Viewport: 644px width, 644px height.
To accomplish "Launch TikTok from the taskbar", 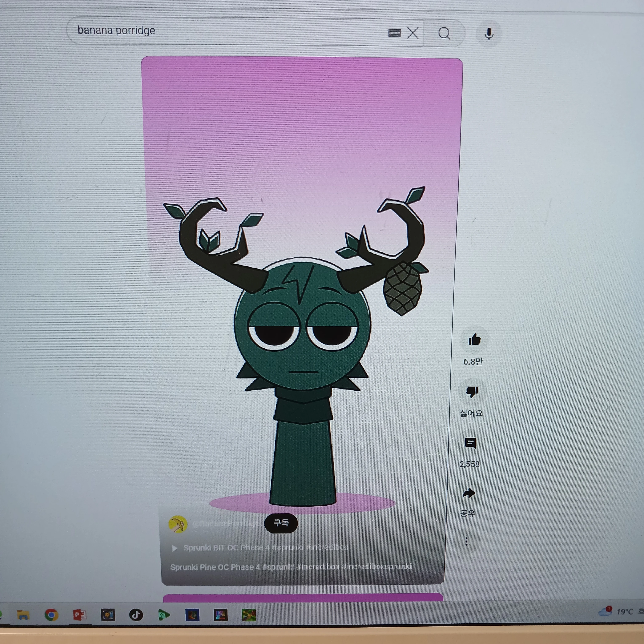I will [136, 615].
